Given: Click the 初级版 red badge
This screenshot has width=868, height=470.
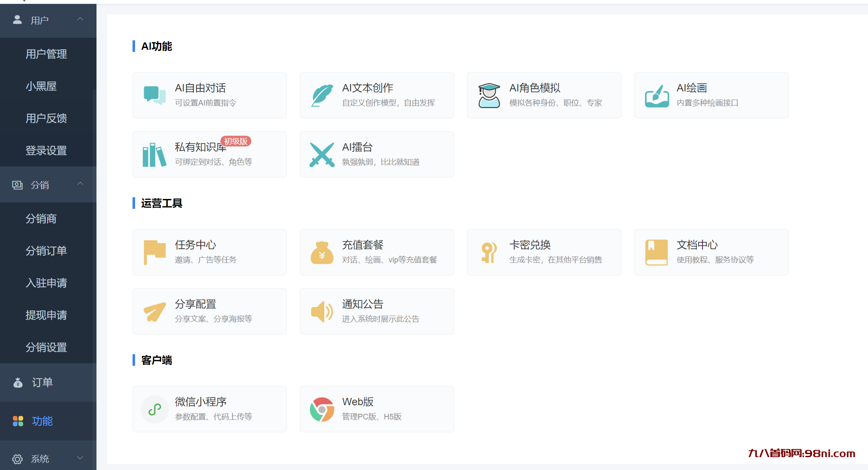Looking at the screenshot, I should tap(235, 141).
